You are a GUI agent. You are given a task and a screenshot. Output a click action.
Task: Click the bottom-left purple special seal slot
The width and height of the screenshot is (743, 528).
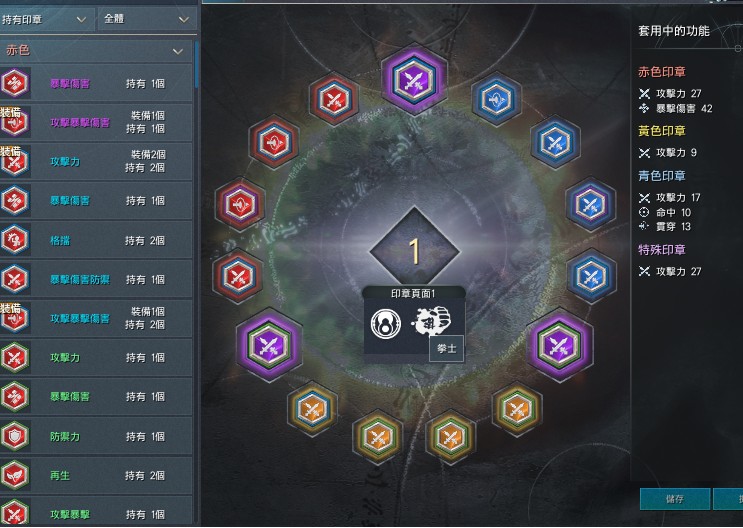[269, 345]
